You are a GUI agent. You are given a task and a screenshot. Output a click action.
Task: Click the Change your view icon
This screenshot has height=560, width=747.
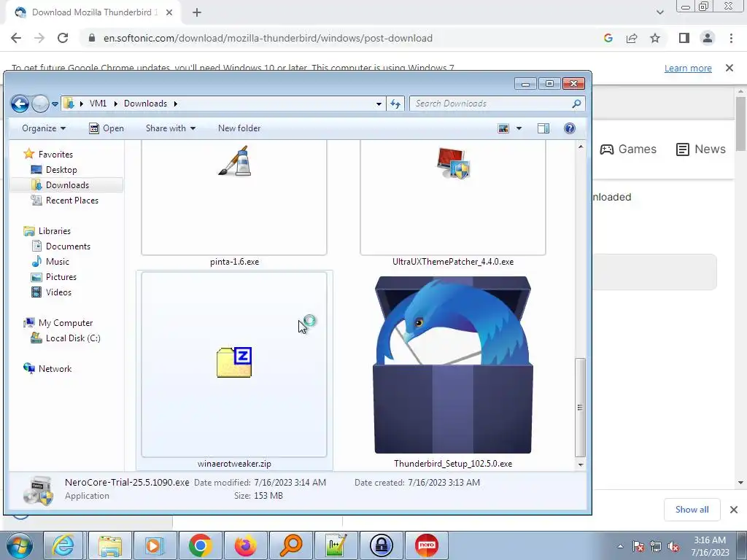click(503, 128)
